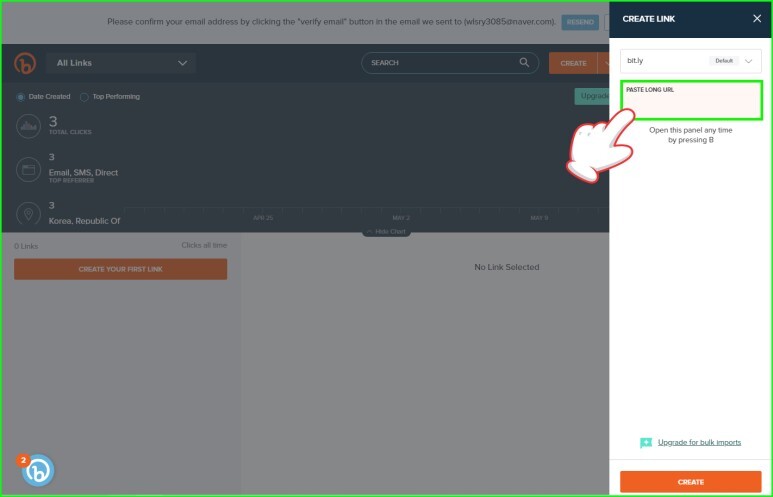Click the MAY 2 chart date label
This screenshot has width=773, height=497.
401,218
